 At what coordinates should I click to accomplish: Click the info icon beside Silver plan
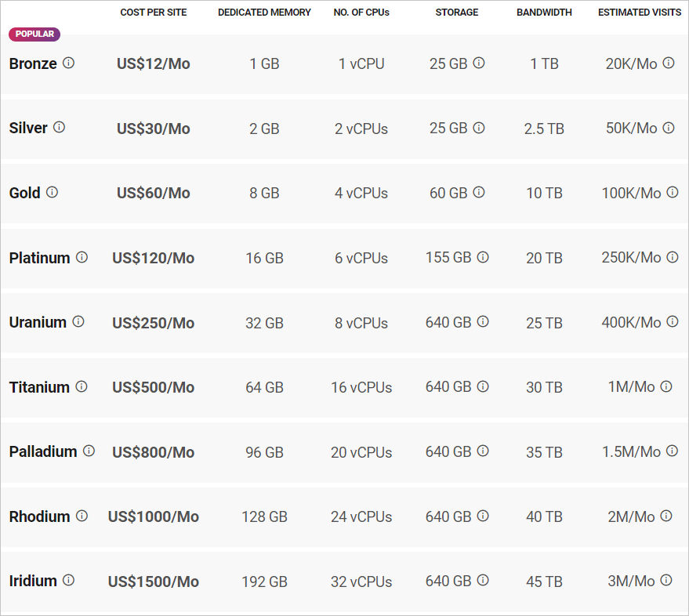coord(59,127)
